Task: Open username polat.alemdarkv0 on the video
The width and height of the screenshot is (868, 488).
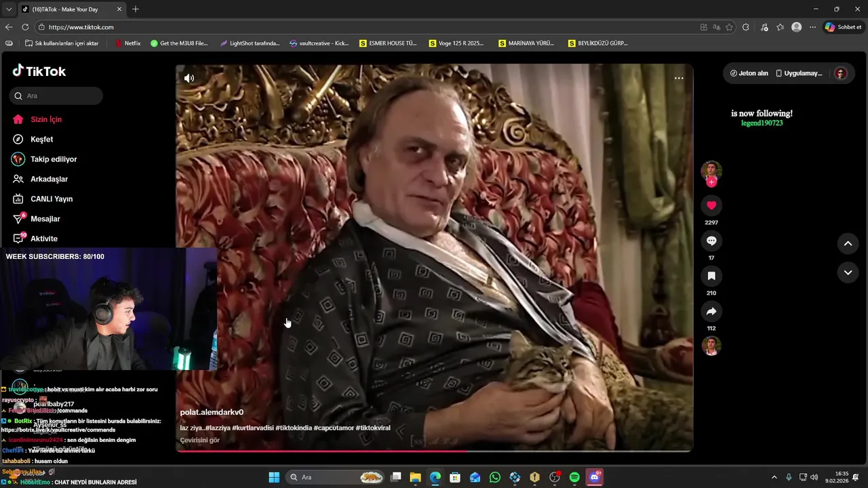Action: (212, 412)
